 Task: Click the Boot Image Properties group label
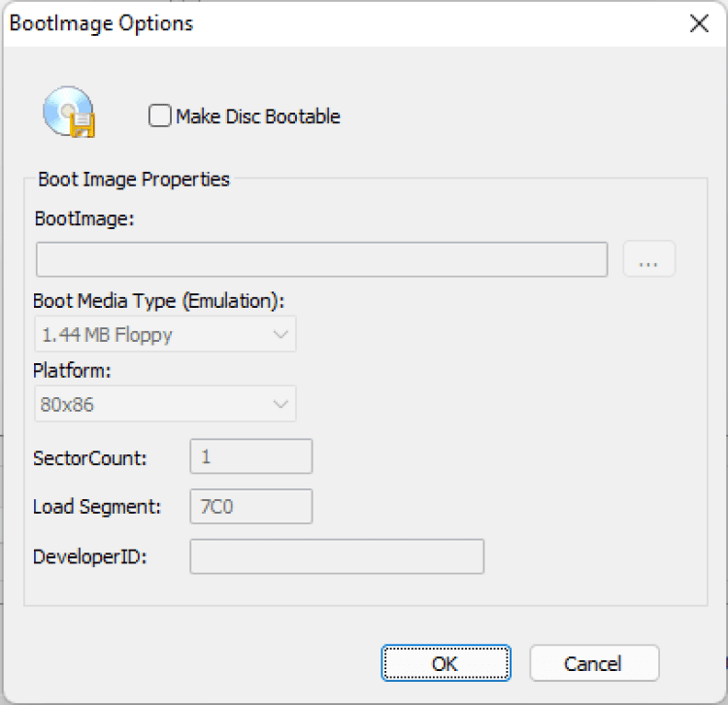coord(134,180)
